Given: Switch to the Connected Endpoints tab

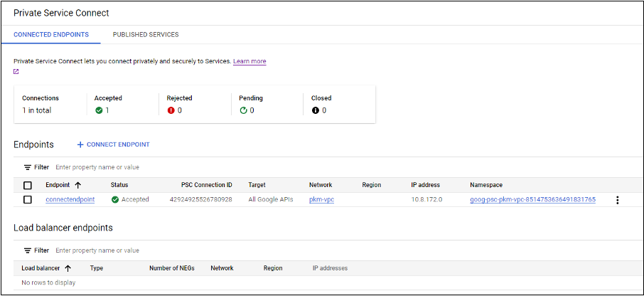Looking at the screenshot, I should 51,35.
